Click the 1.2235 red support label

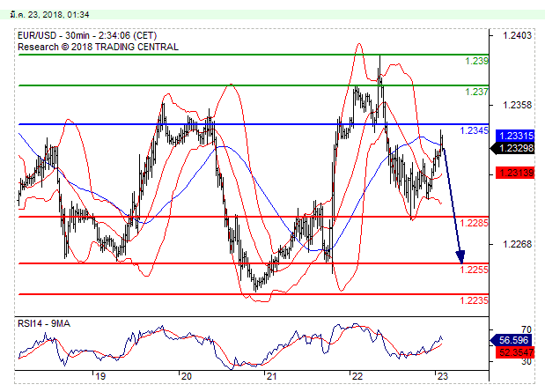tap(474, 300)
